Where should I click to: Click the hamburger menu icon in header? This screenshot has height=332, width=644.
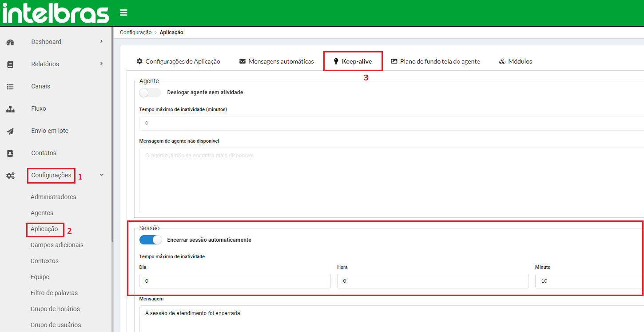pos(123,12)
